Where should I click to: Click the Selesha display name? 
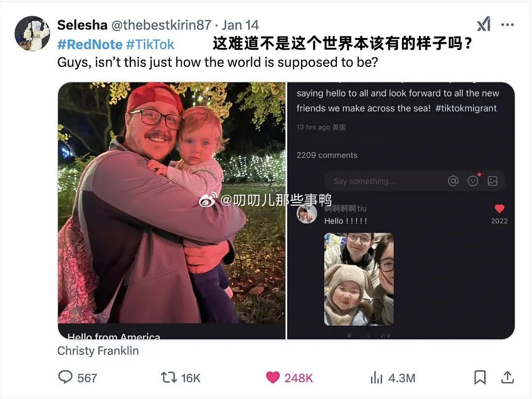pos(82,25)
